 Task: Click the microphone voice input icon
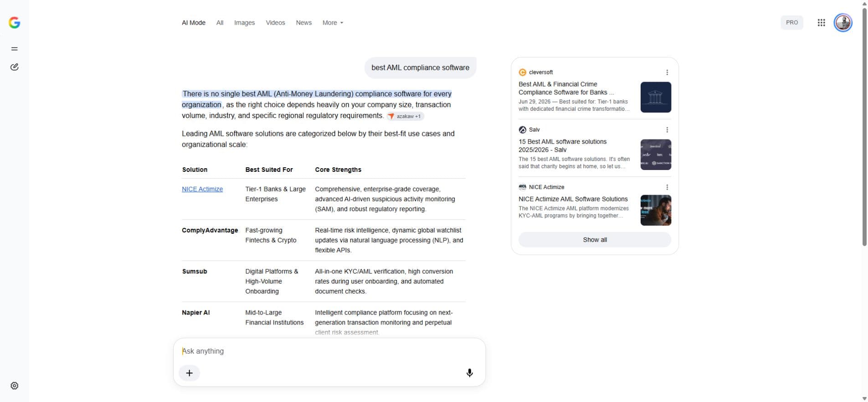pyautogui.click(x=469, y=373)
